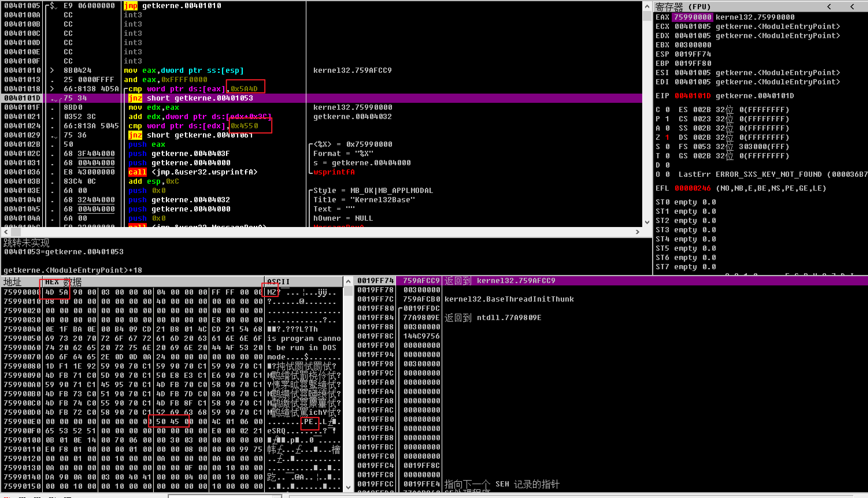Select highlighted 'jnz short getkerne.00401053' row
This screenshot has height=498, width=868.
coord(322,98)
